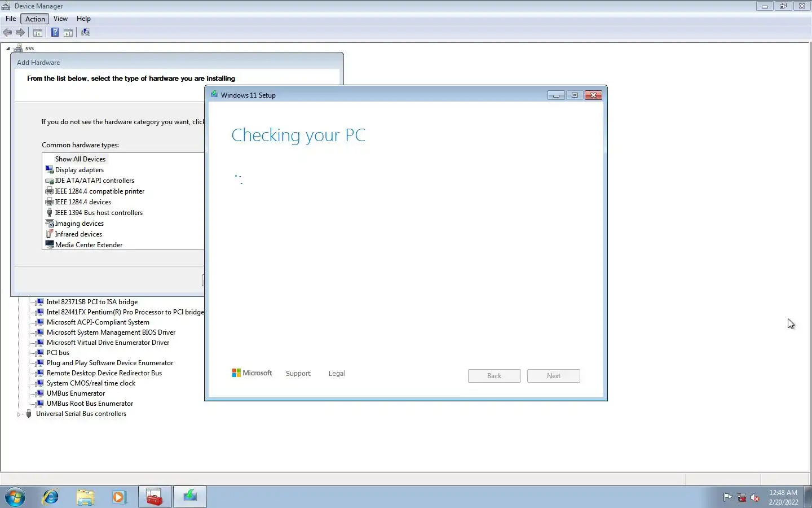This screenshot has width=812, height=508.
Task: Click the network status tray icon
Action: tap(742, 497)
